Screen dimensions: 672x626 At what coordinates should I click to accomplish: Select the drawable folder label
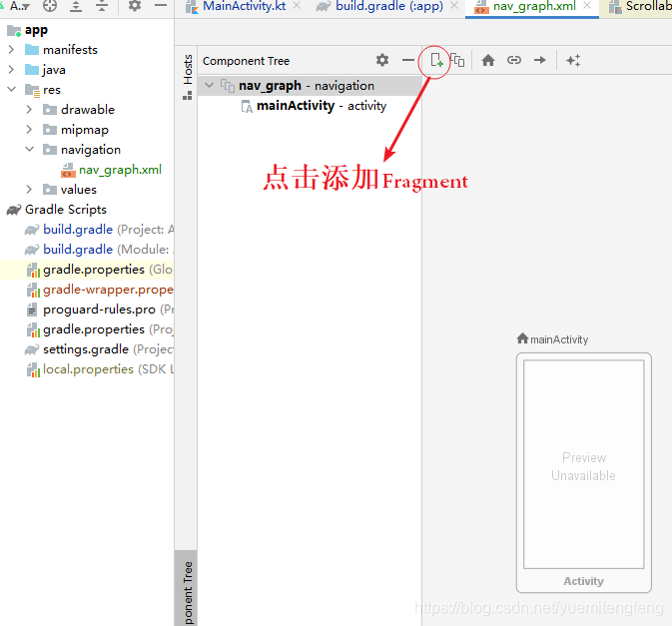(x=88, y=110)
